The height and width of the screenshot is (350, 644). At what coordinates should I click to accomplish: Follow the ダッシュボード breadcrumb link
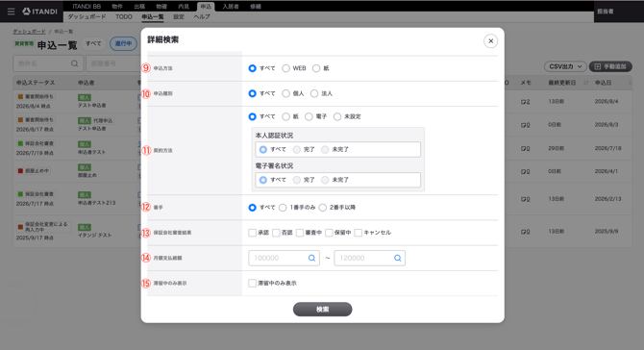click(x=29, y=32)
